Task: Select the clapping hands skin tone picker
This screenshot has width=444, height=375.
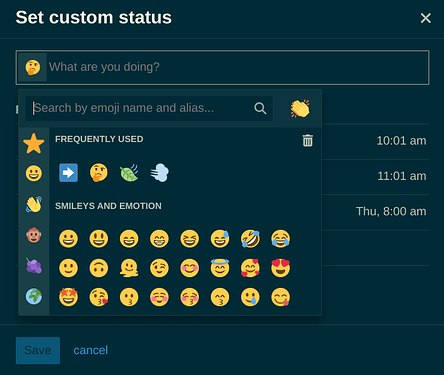Action: point(300,109)
